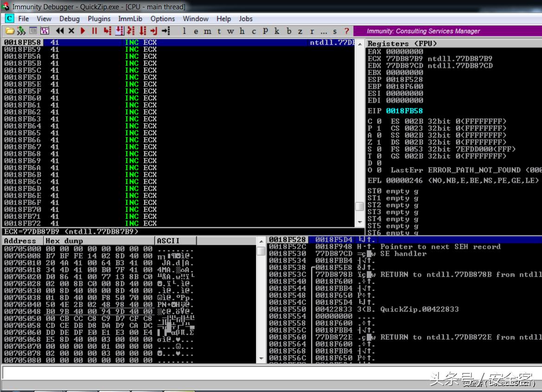Open Executable modules with the 'e' icon
This screenshot has width=542, height=392.
coord(196,31)
